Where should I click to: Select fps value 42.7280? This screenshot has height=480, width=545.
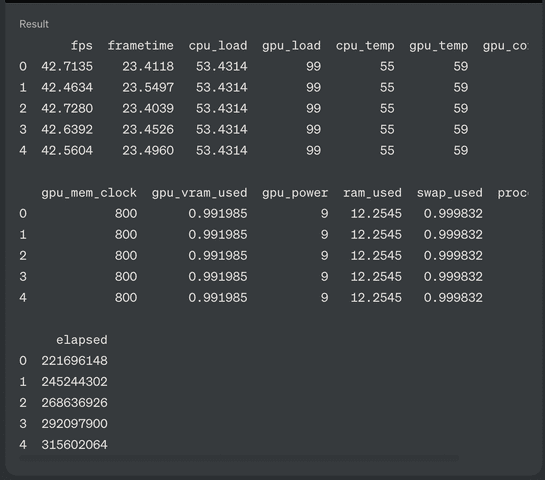pos(67,108)
